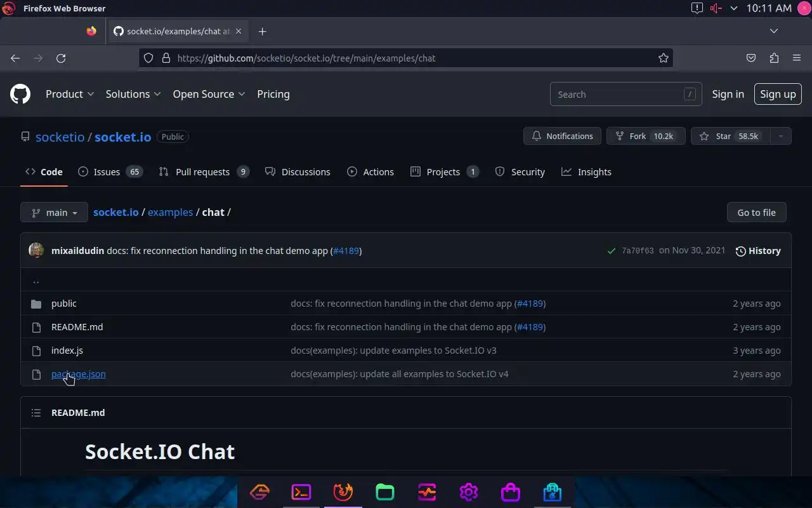
Task: Click the Notifications button
Action: click(562, 136)
